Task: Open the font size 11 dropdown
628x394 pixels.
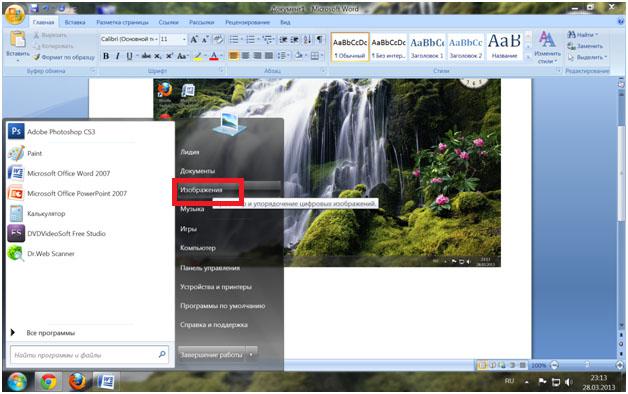Action: (184, 39)
